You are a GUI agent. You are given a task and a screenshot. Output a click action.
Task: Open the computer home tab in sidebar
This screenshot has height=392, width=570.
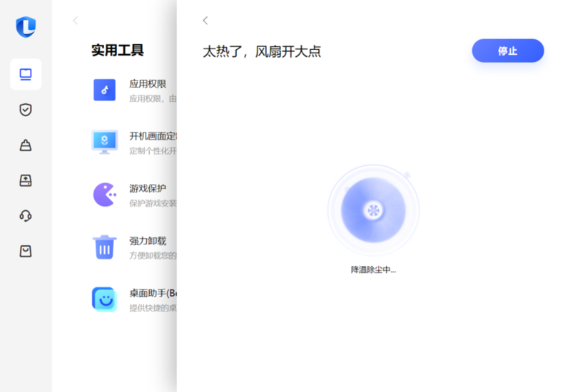pyautogui.click(x=26, y=74)
